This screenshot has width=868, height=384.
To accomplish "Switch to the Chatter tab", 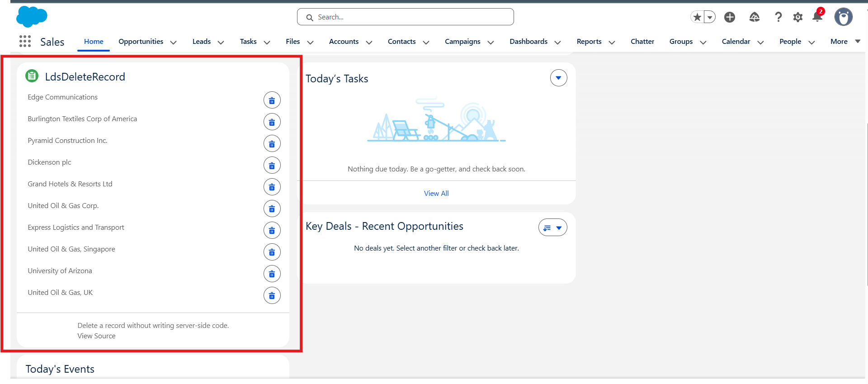I will click(642, 42).
